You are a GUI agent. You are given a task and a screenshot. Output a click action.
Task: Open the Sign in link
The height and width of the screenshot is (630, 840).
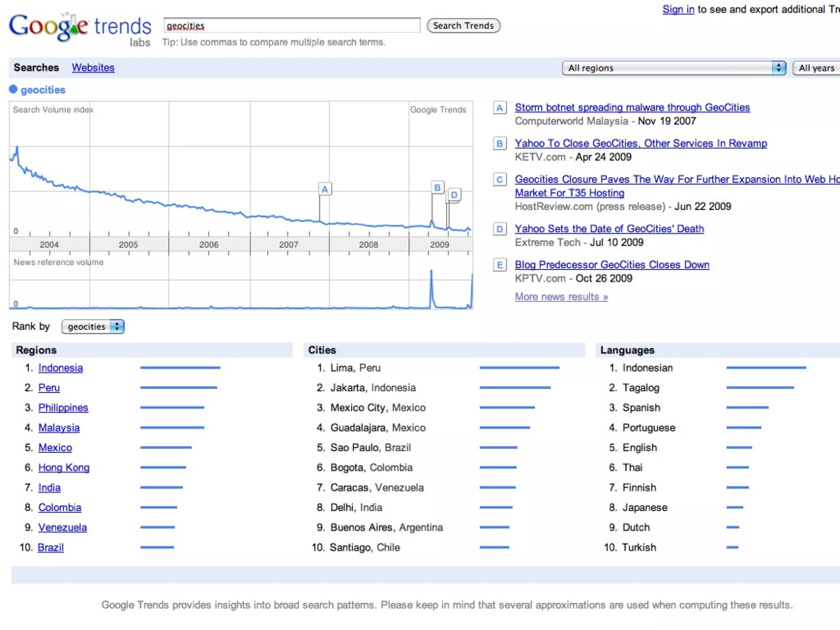pos(678,9)
